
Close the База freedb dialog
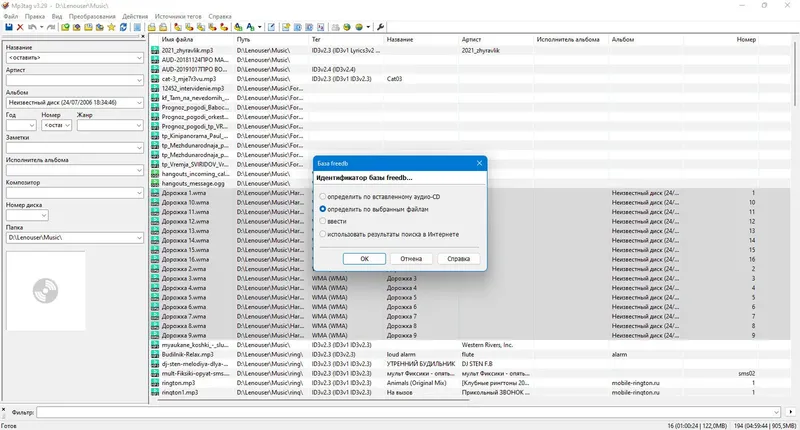click(479, 163)
